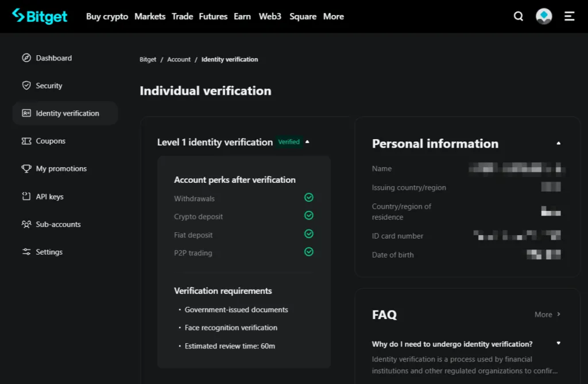
Task: Select Futures from the top navigation
Action: [x=213, y=17]
